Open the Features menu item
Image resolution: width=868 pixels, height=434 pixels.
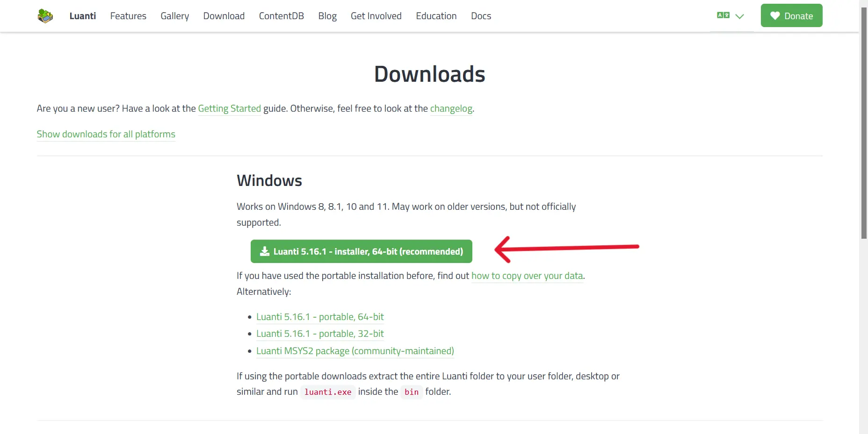pos(128,16)
